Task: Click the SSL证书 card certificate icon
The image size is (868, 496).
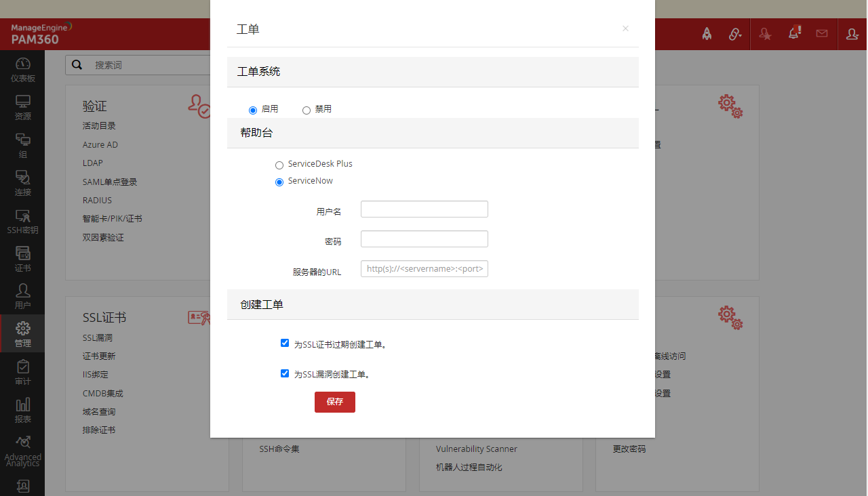Action: (x=199, y=318)
